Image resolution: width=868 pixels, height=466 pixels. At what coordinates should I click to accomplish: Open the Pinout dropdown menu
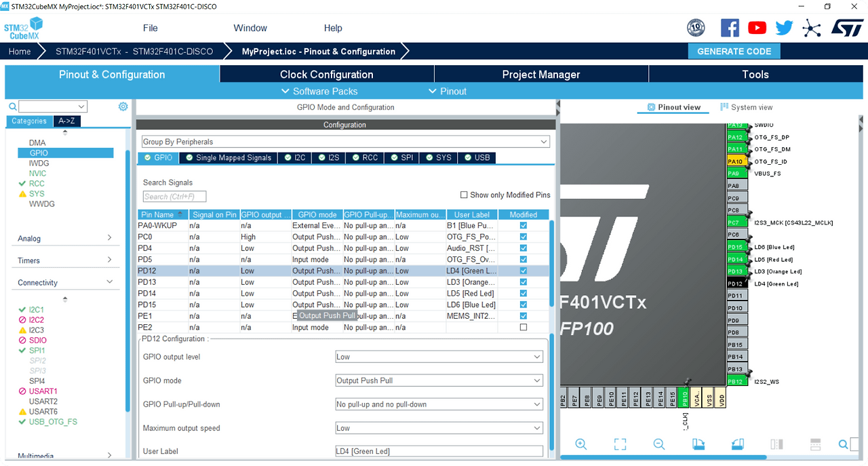click(448, 91)
